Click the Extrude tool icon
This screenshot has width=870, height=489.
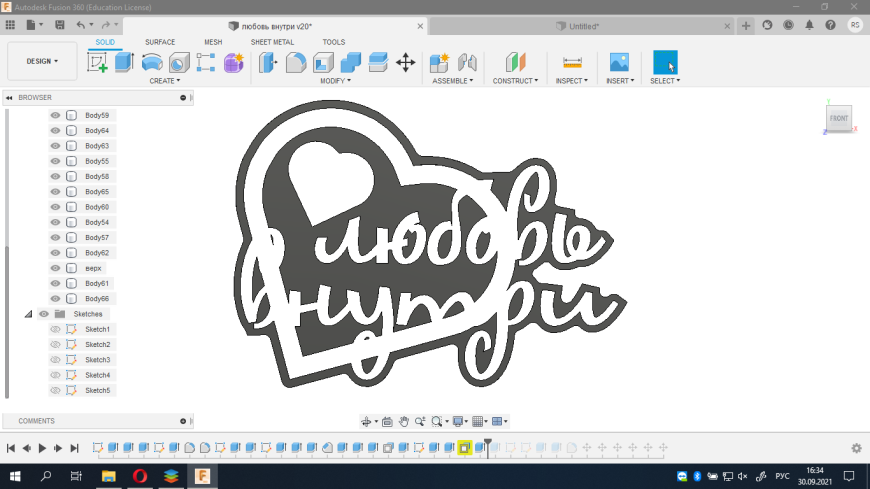coord(124,63)
